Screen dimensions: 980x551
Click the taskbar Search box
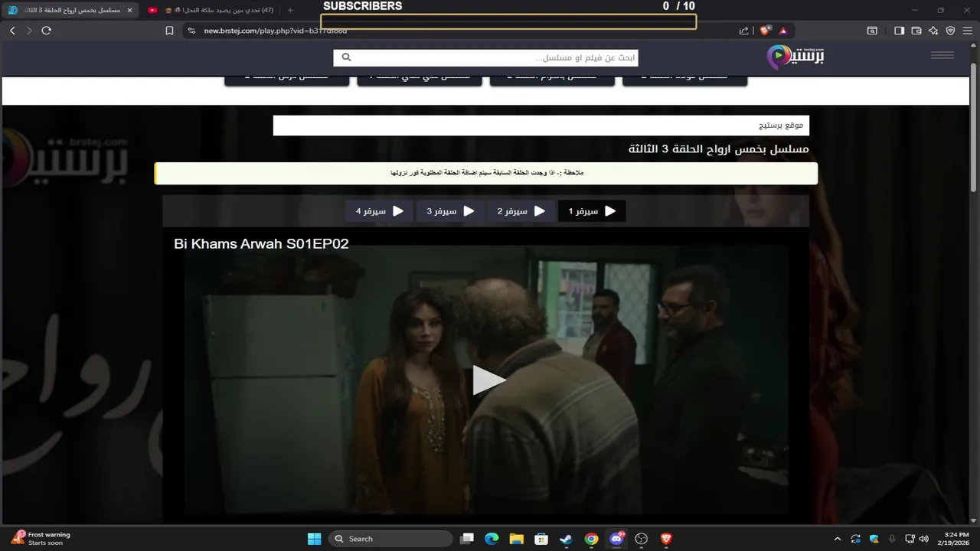click(390, 539)
